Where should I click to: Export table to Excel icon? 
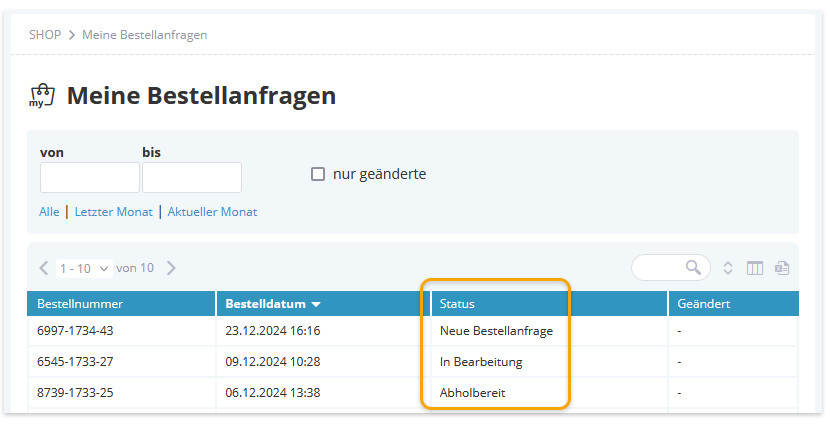(x=782, y=268)
